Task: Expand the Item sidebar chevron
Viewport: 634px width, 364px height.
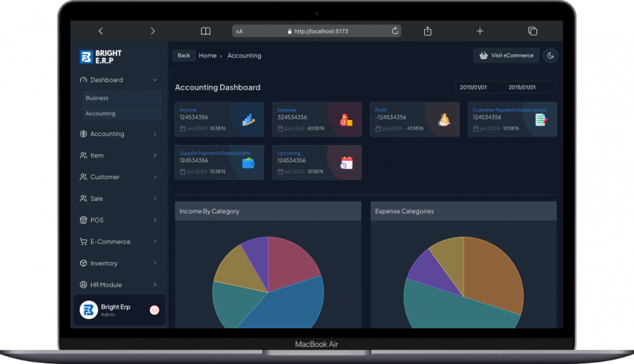Action: coord(155,155)
